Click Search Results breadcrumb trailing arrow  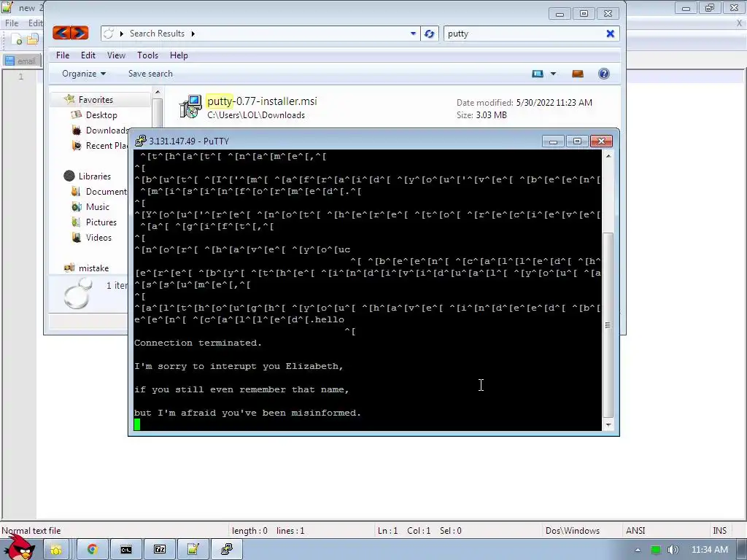tap(193, 34)
